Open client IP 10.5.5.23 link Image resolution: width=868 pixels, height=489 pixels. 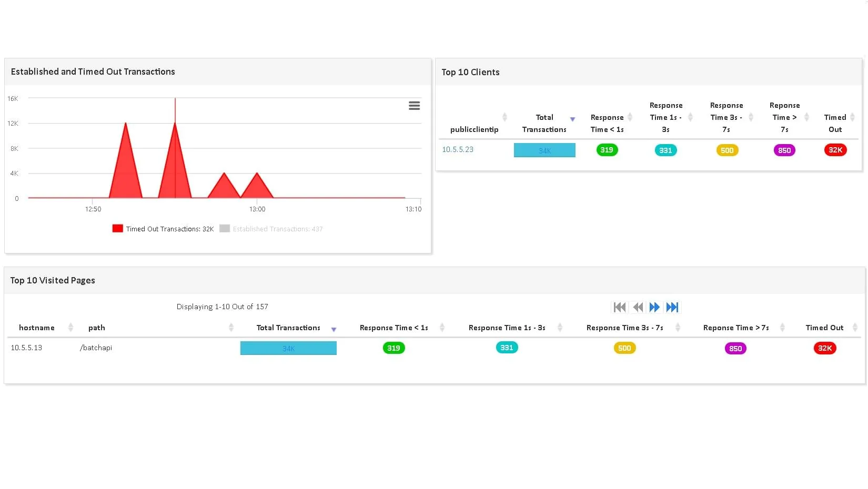458,149
